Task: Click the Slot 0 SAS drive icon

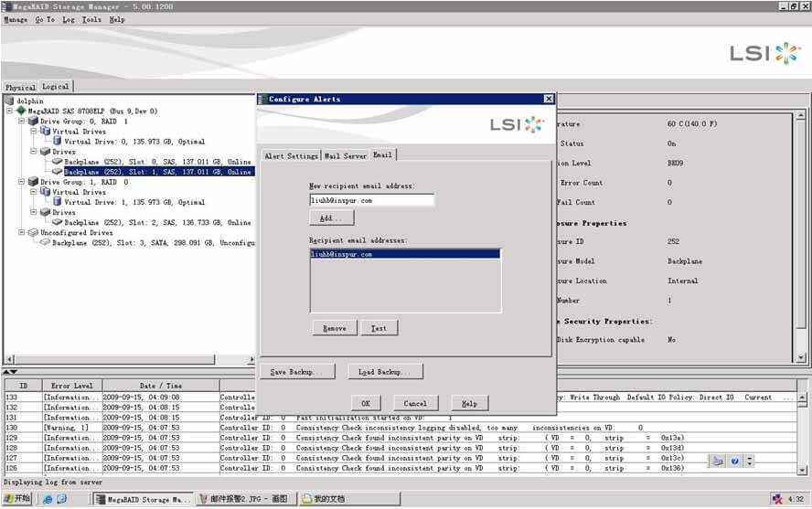Action: point(57,162)
